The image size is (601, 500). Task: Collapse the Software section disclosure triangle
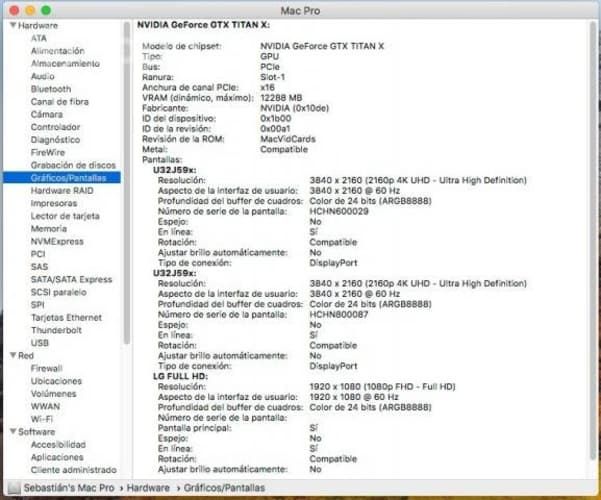[x=11, y=432]
